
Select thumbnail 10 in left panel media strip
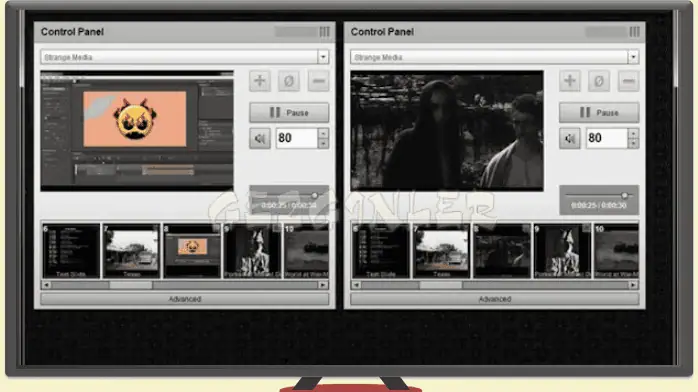306,251
